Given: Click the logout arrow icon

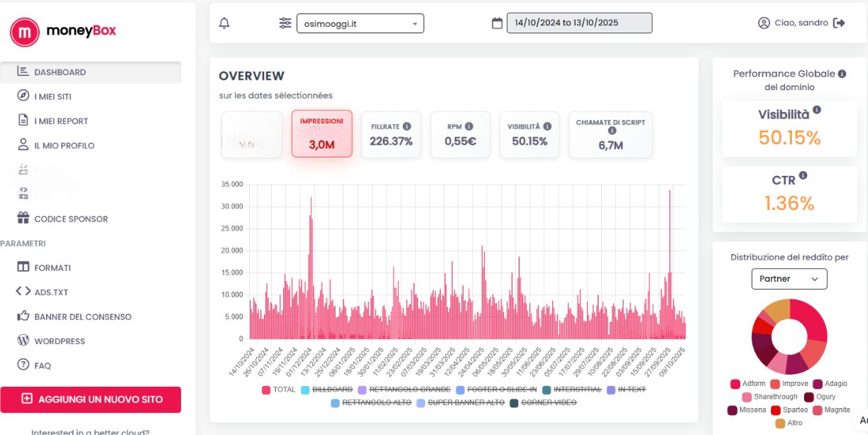Looking at the screenshot, I should click(839, 23).
